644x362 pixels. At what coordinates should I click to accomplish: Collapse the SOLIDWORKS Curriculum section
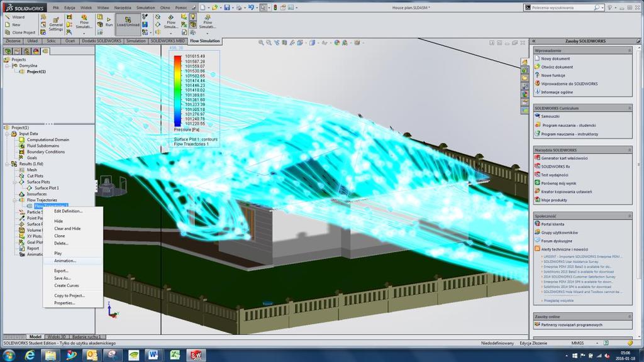pos(629,108)
